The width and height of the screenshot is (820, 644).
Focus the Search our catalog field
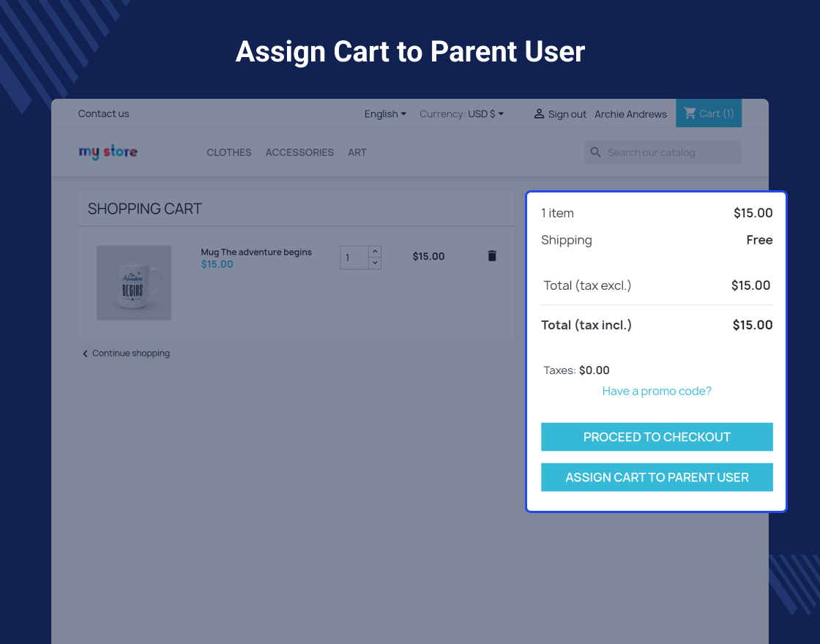click(663, 152)
